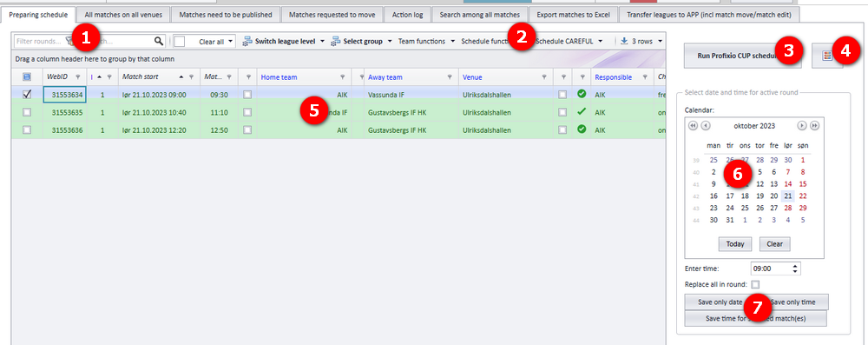Screen dimensions: 868x345
Task: Open the filter icon in the Mat... column
Action: 229,77
